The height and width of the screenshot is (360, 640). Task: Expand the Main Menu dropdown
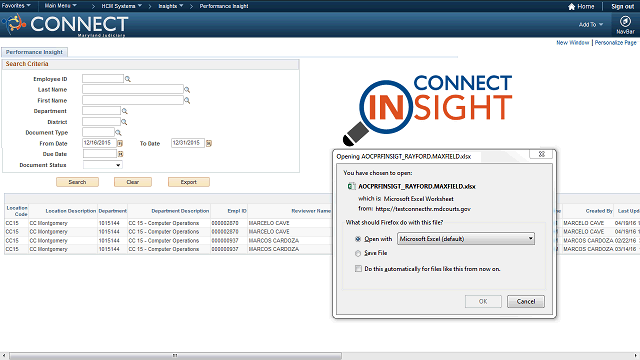[x=60, y=6]
